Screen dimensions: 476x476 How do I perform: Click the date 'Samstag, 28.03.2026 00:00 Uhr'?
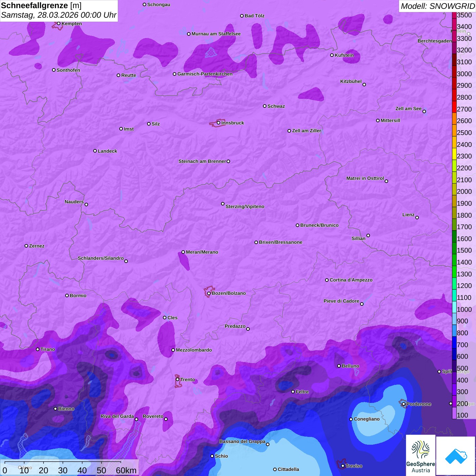point(58,15)
